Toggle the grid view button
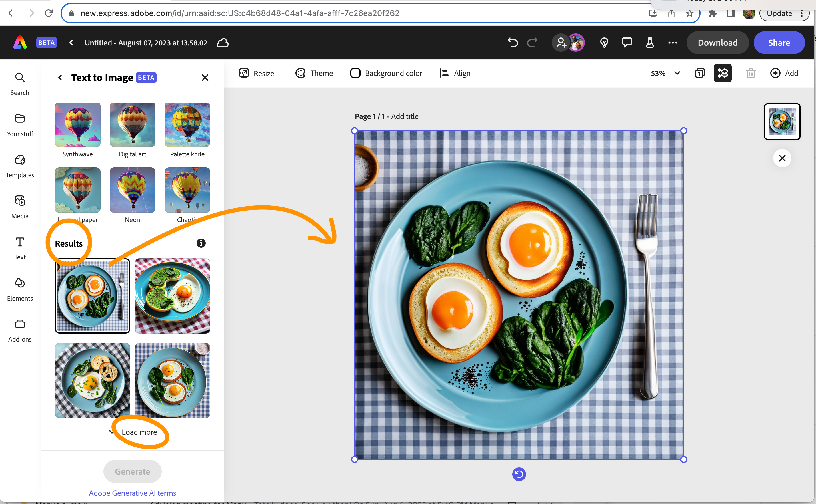The width and height of the screenshot is (816, 504). click(x=723, y=73)
